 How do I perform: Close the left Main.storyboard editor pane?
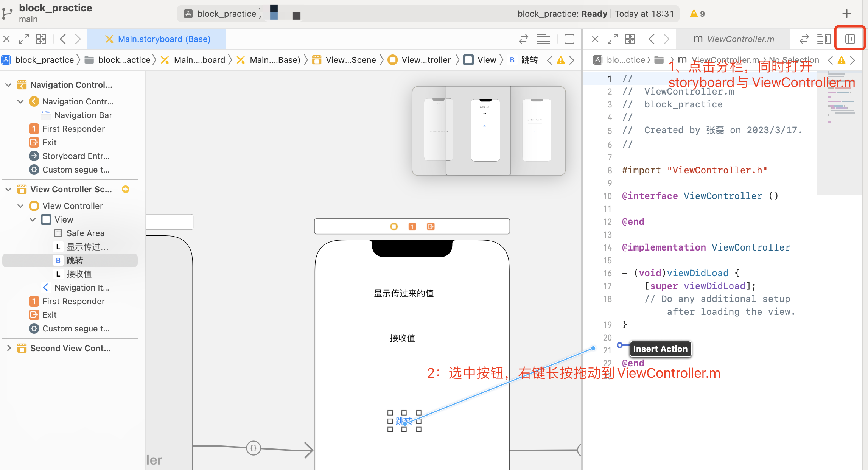coord(6,39)
